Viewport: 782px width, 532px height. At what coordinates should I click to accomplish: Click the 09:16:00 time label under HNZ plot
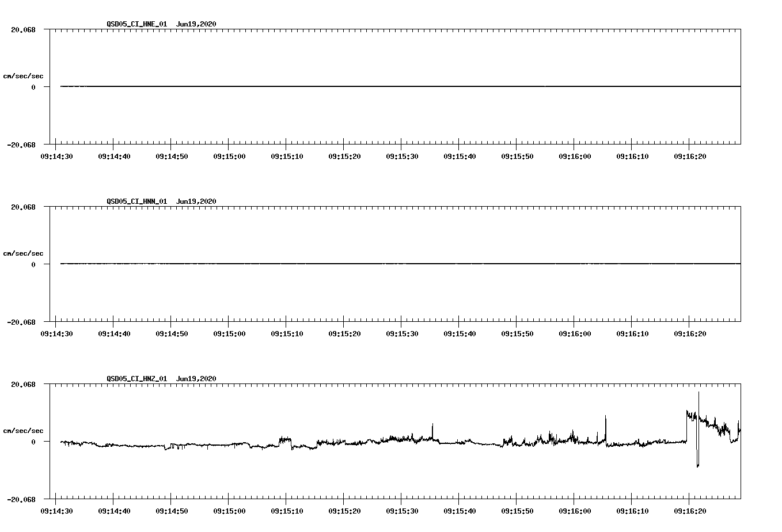575,511
